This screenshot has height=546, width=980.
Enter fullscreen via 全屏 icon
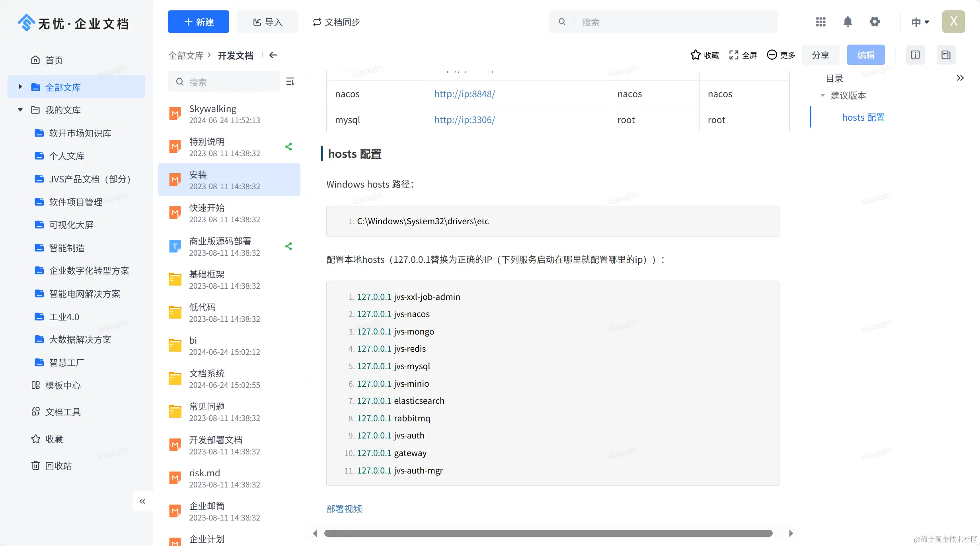point(733,55)
